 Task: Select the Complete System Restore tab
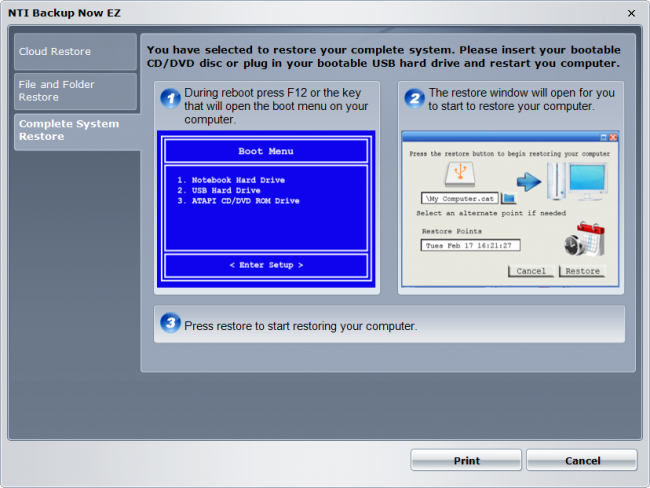[77, 131]
